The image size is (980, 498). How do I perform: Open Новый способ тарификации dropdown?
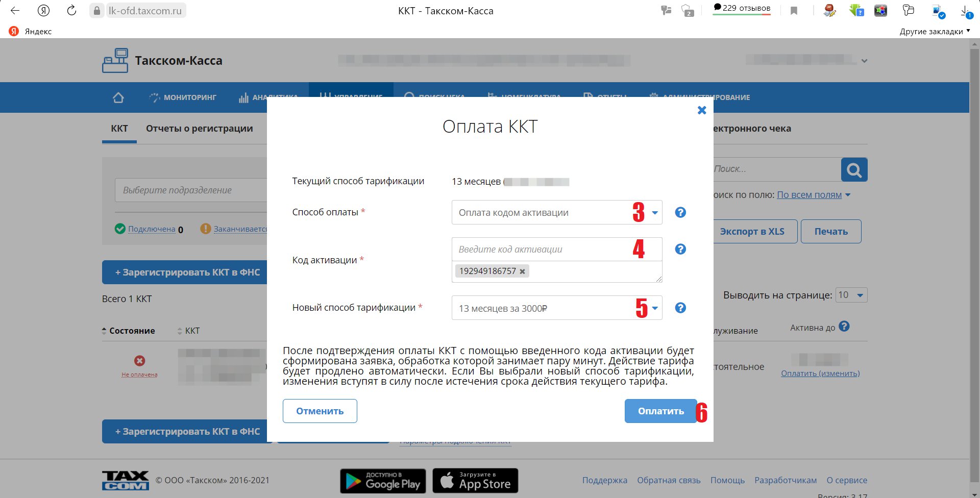coord(557,308)
